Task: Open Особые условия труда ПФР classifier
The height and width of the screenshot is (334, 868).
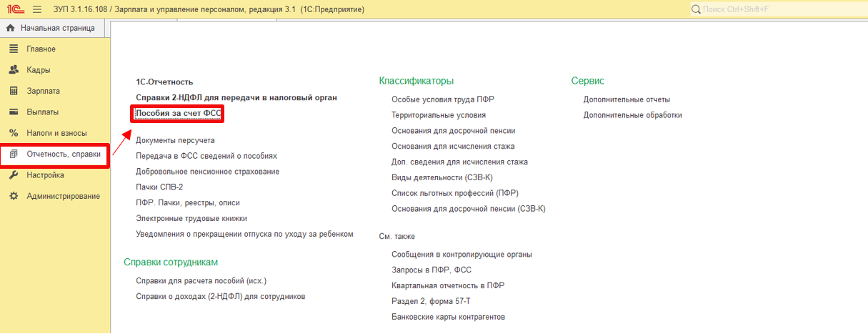Action: point(442,99)
